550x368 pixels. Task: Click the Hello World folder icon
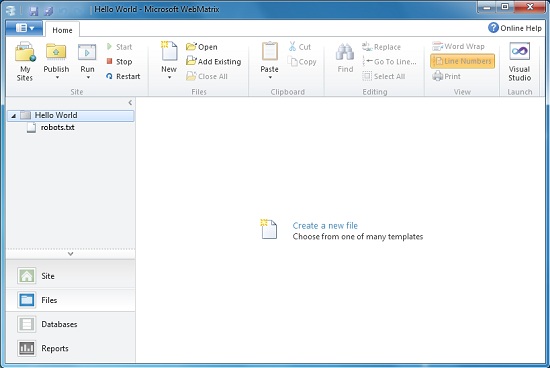(25, 115)
